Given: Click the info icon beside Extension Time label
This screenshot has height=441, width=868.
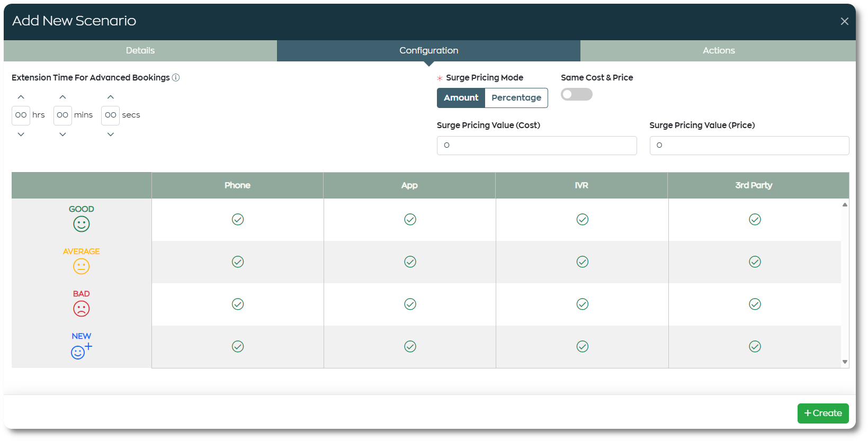Looking at the screenshot, I should 176,77.
